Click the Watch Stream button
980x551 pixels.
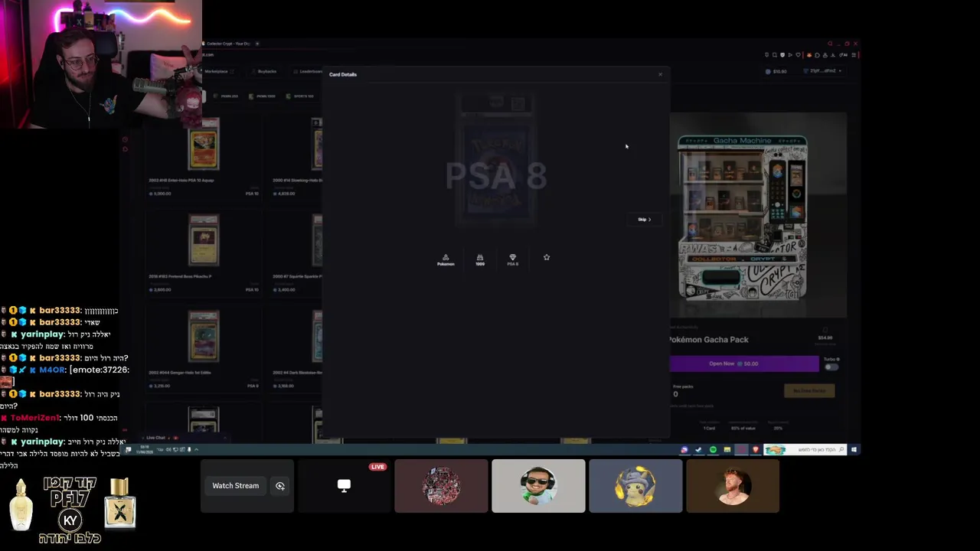coord(236,486)
